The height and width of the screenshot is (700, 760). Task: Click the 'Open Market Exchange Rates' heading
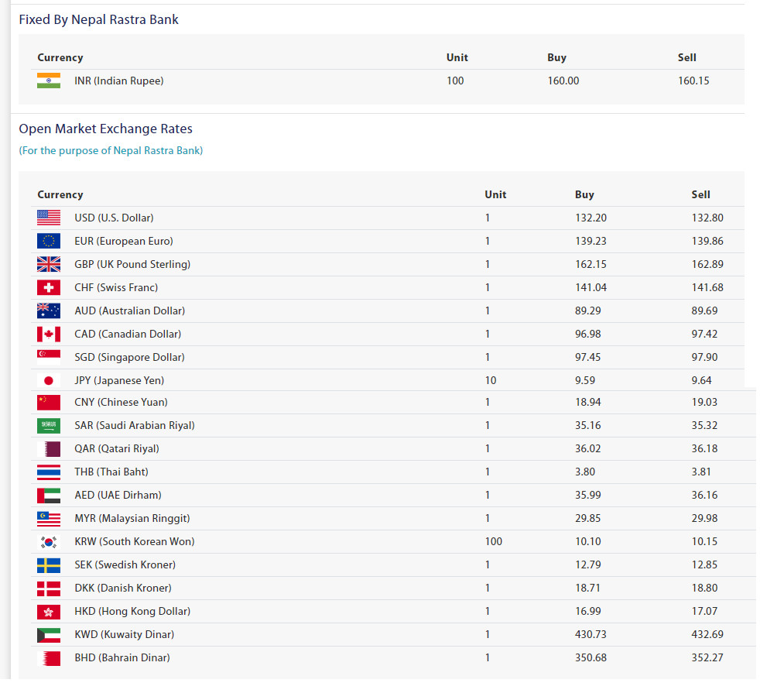point(106,129)
